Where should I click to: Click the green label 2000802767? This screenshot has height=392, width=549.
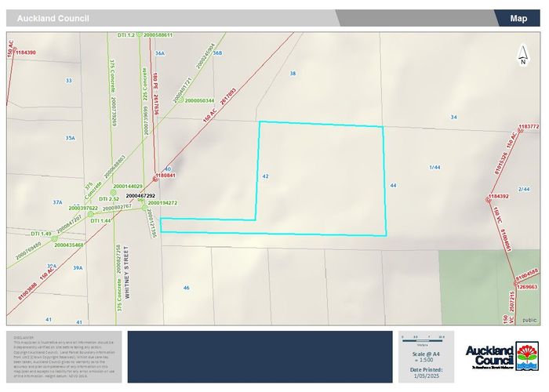[x=118, y=208]
